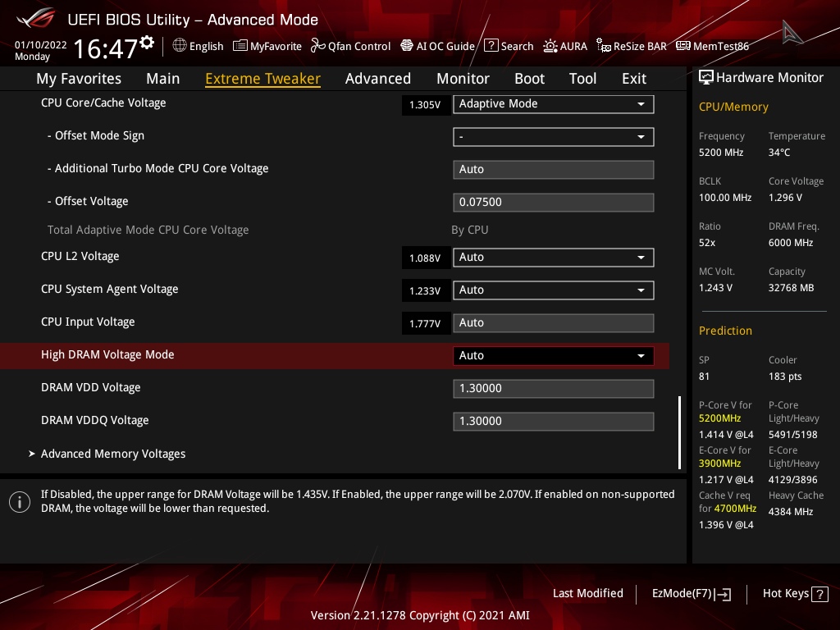Expand Advanced Memory Voltages submenu

[113, 454]
